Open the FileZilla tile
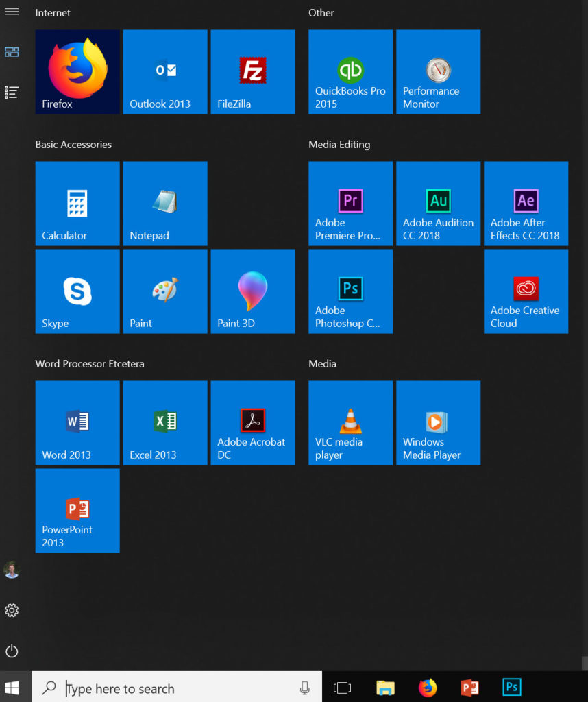The width and height of the screenshot is (588, 702). [253, 72]
